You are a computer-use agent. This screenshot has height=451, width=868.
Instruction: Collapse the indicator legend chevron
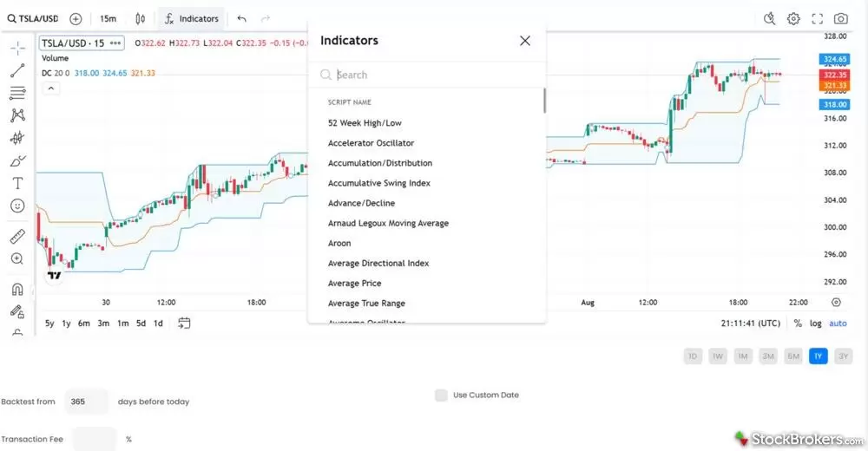pos(51,88)
